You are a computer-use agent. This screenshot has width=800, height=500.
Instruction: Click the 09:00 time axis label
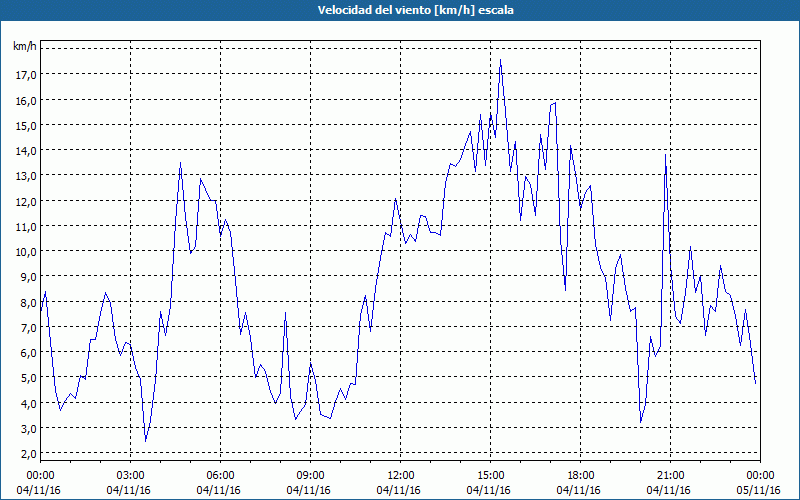(x=310, y=476)
